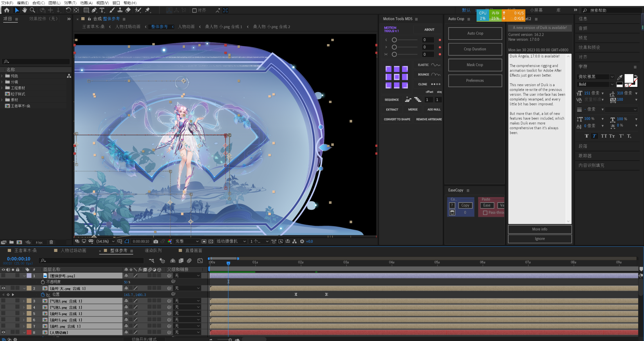Select the Roto Brush tool
644x341 pixels.
click(x=138, y=10)
